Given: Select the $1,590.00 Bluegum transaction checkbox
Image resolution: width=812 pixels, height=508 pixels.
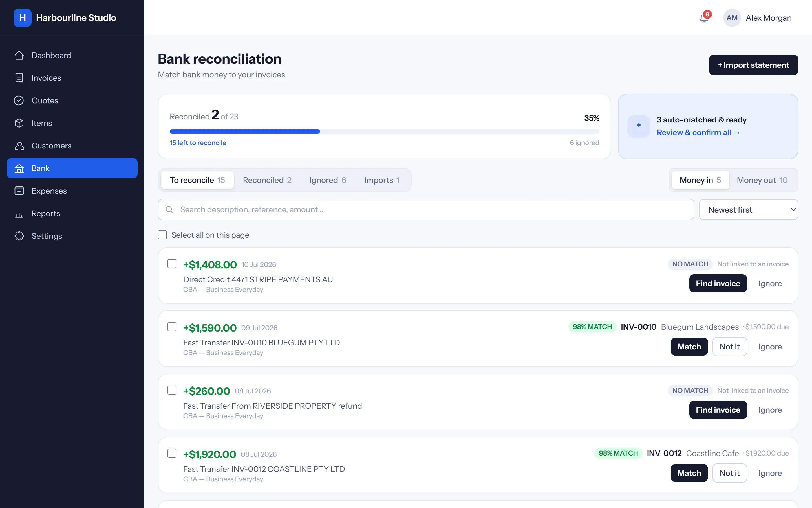Looking at the screenshot, I should tap(172, 327).
